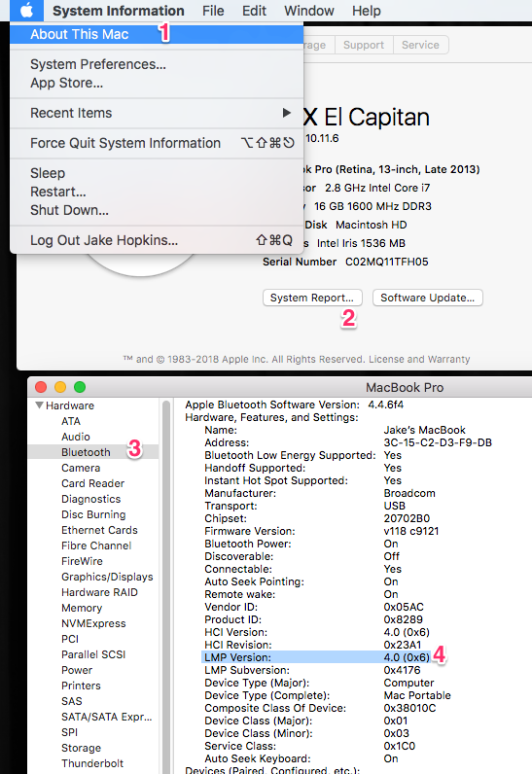
Task: Open the Edit menu
Action: click(x=254, y=11)
